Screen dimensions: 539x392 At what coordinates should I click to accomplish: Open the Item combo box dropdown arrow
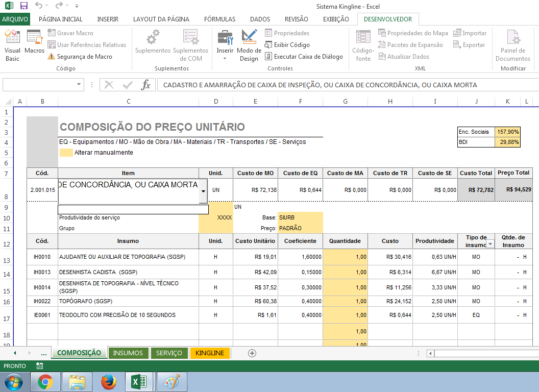203,191
